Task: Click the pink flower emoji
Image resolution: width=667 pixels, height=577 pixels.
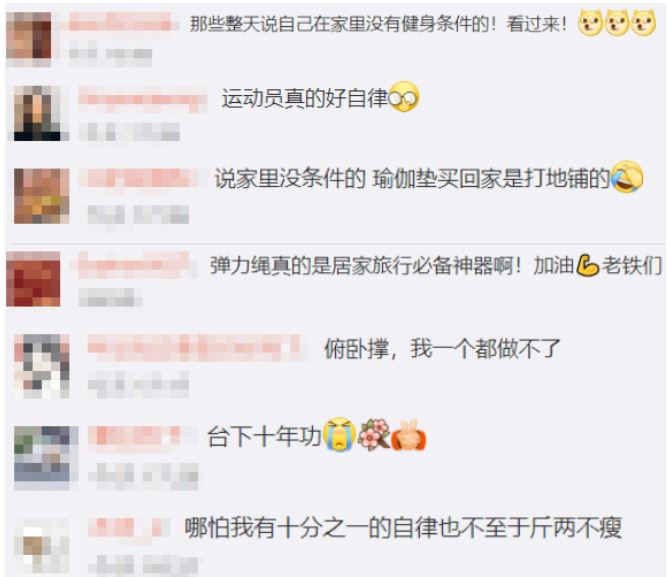Action: coord(374,434)
